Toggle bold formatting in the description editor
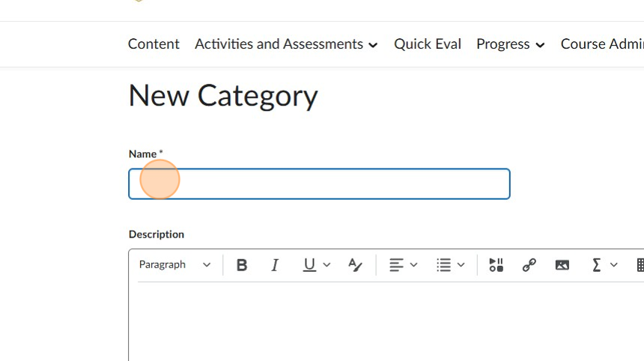644x361 pixels. click(x=242, y=265)
